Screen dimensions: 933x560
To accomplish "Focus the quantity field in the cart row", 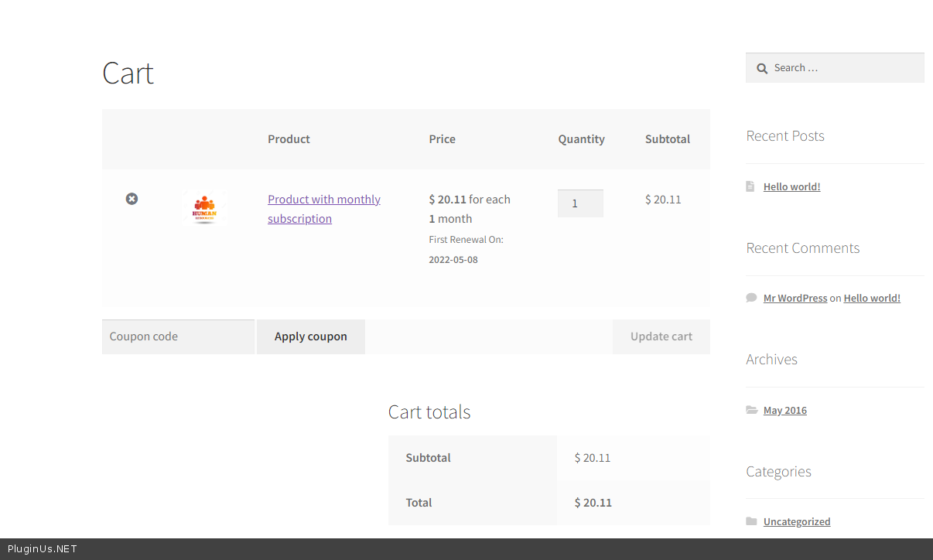I will [x=580, y=203].
